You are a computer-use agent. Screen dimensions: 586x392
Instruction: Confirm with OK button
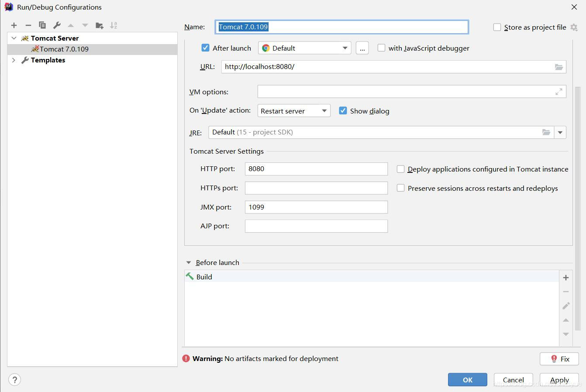[468, 380]
